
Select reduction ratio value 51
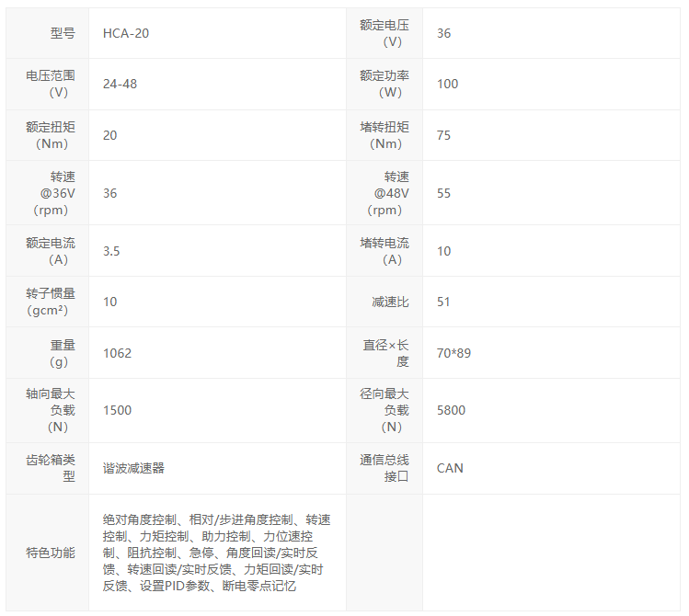pyautogui.click(x=443, y=302)
